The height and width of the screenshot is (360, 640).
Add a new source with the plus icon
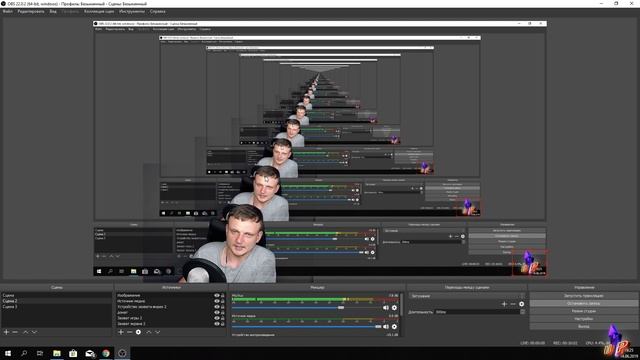coord(121,332)
